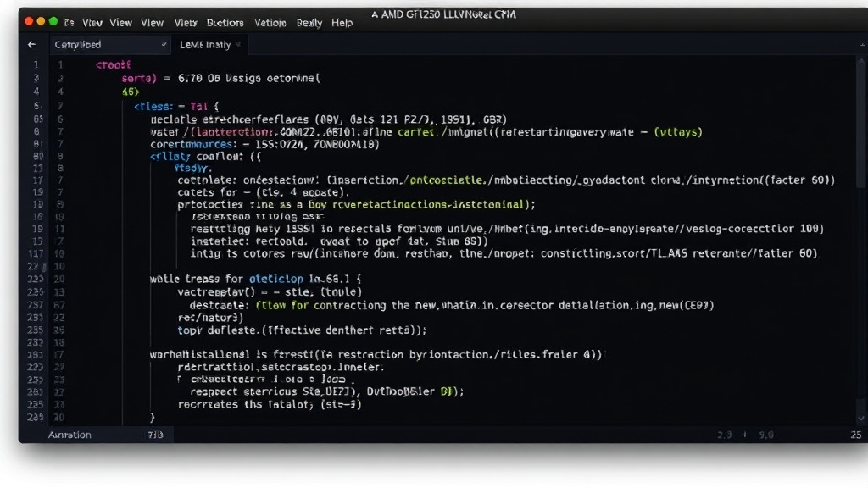Image resolution: width=868 pixels, height=488 pixels.
Task: Click the "rec/nator3)" code line
Action: (x=210, y=318)
